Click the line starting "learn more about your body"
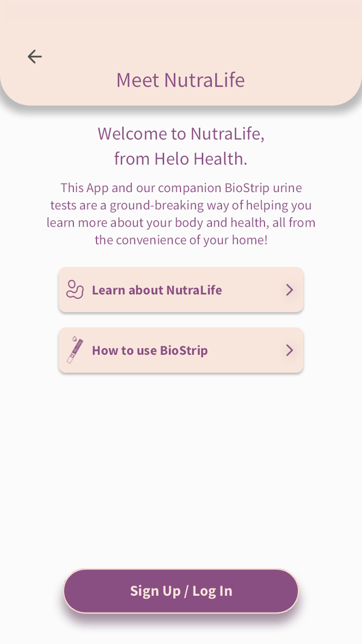362x644 pixels. tap(181, 223)
